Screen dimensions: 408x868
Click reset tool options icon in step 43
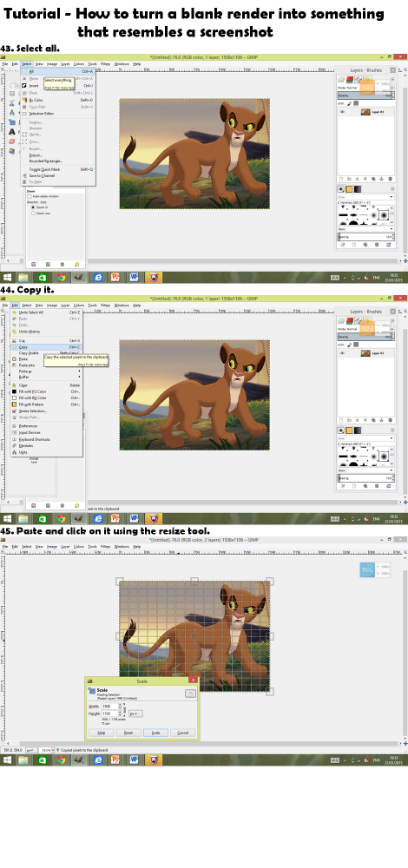pos(77,264)
